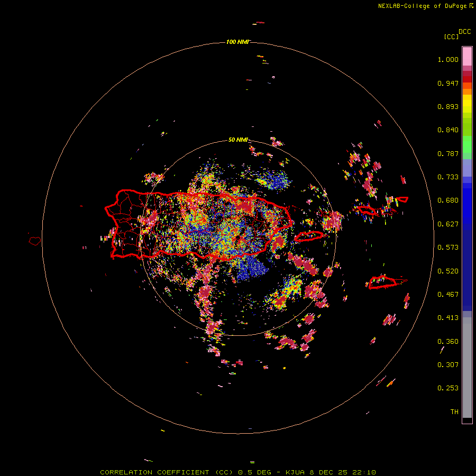476x476 pixels.
Task: Click the 0.787 color scale value
Action: tap(448, 153)
